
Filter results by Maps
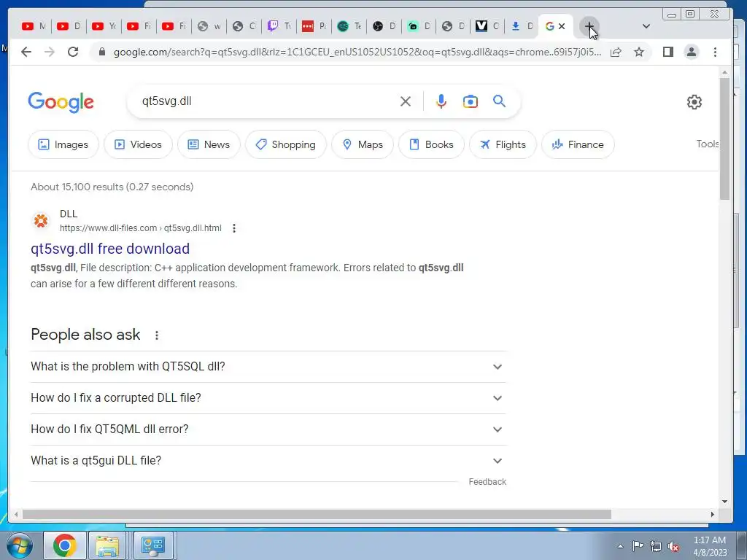click(x=363, y=144)
